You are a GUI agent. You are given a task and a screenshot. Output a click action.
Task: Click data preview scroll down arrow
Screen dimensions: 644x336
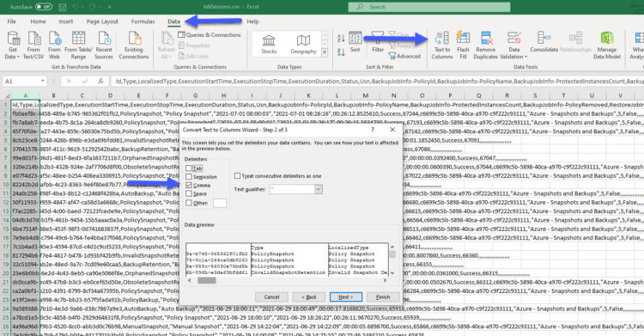[x=392, y=272]
